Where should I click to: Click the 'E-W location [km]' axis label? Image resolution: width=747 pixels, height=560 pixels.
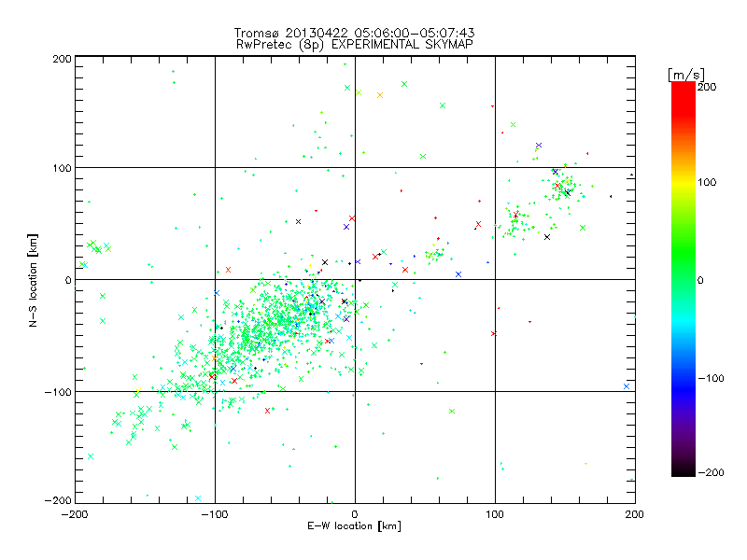coord(354,526)
